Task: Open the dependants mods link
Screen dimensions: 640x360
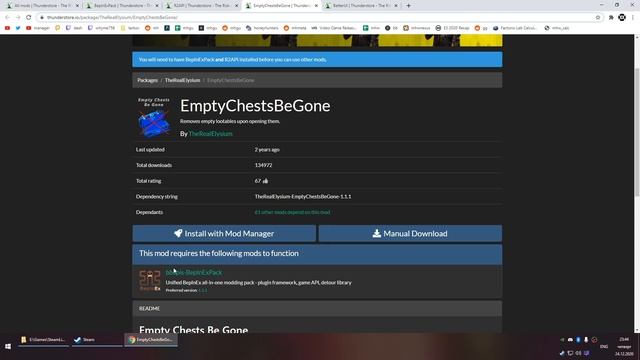Action: coord(293,212)
